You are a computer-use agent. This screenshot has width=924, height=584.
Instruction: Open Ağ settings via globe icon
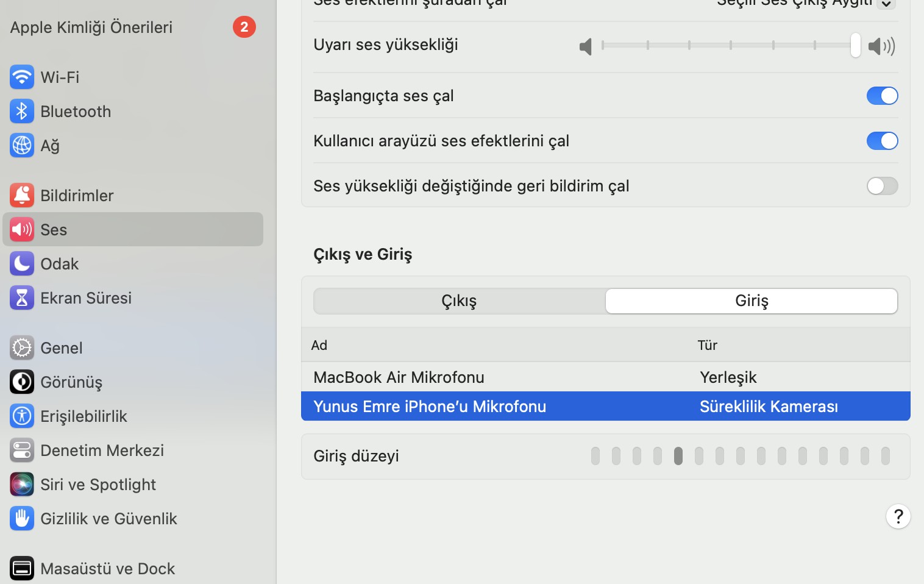coord(22,145)
